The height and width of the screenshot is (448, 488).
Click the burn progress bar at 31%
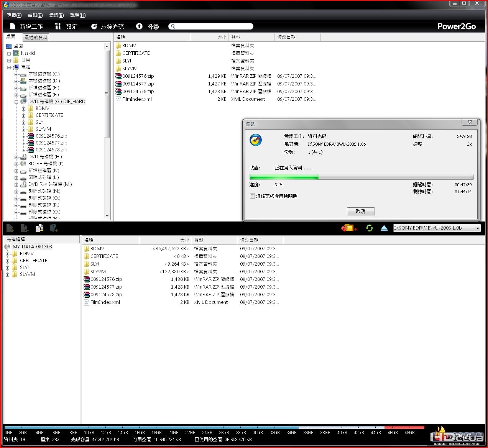tap(361, 177)
